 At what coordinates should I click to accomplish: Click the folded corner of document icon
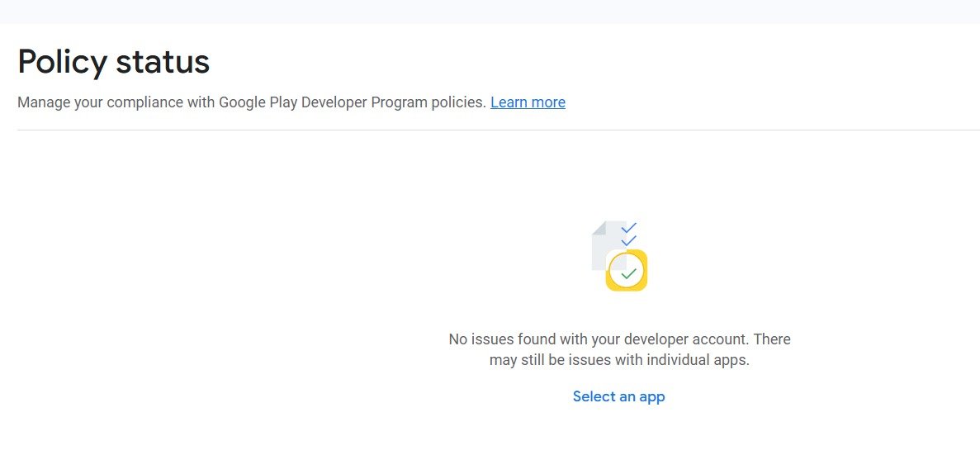tap(598, 227)
